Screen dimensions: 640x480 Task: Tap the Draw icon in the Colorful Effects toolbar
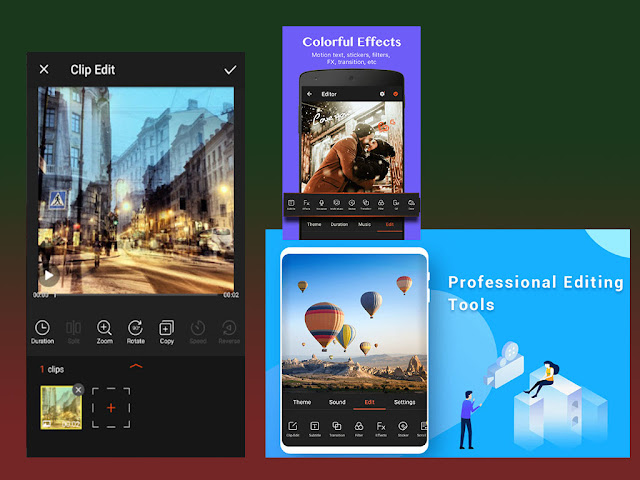click(411, 204)
